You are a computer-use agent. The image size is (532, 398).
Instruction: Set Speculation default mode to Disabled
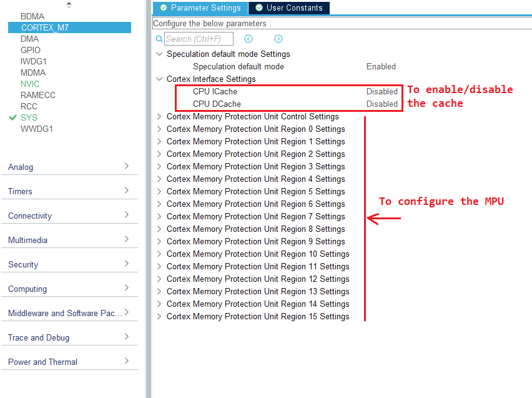(x=381, y=66)
